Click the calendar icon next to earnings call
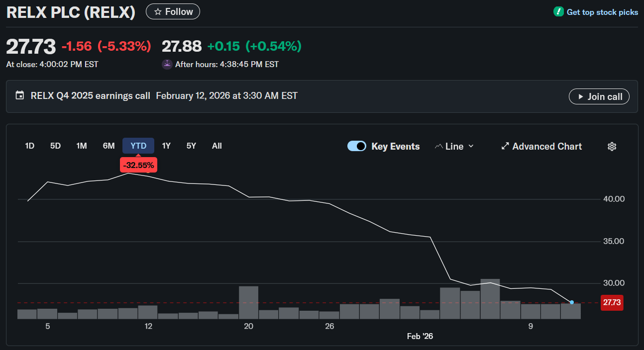 (19, 95)
